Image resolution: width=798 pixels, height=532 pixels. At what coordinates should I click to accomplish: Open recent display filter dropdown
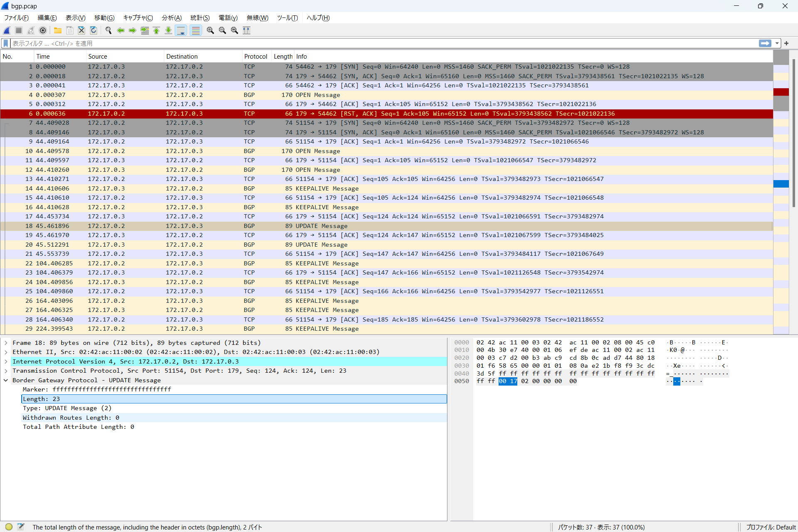coord(777,43)
